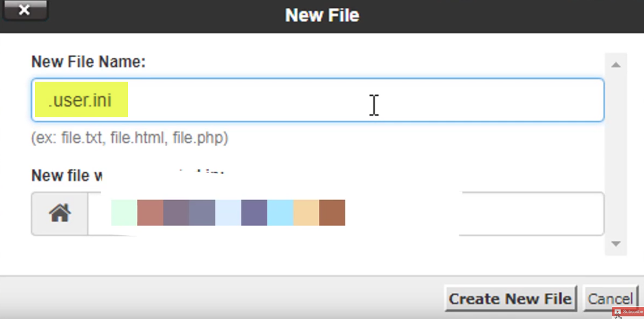
Task: Close the New File dialog with X
Action: [24, 10]
